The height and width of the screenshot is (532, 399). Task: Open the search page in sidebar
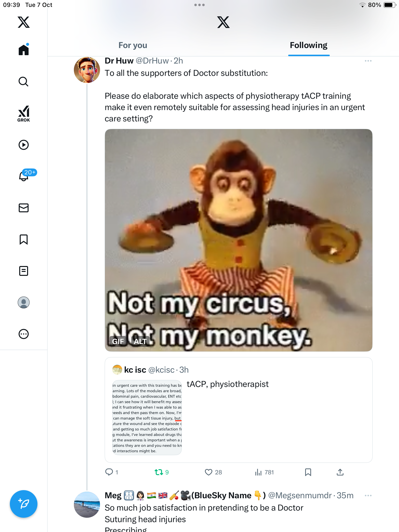pyautogui.click(x=24, y=82)
